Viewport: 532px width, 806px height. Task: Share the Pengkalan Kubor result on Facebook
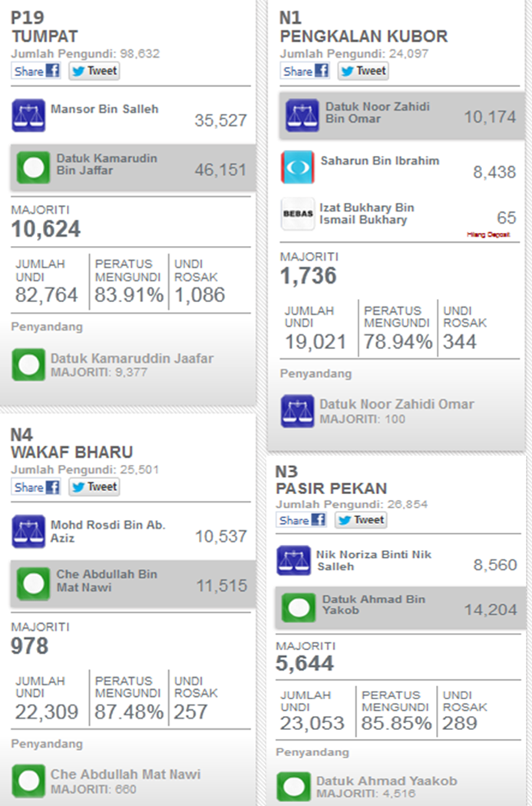click(x=305, y=71)
